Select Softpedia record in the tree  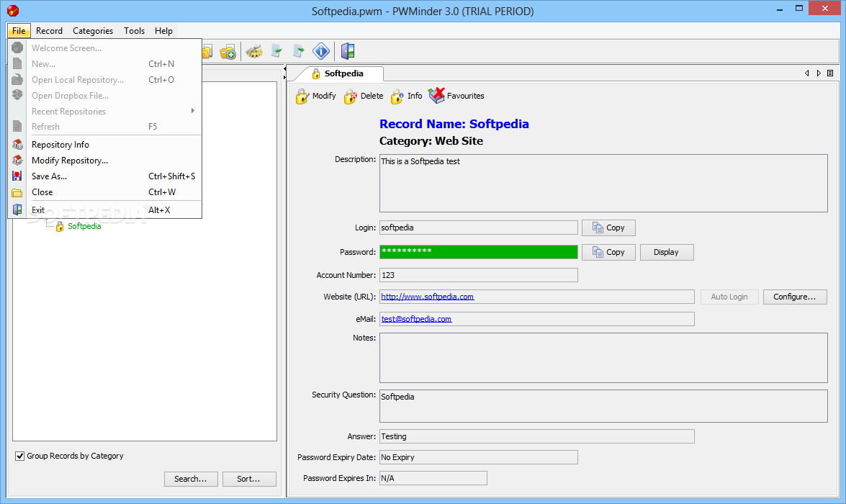(x=84, y=226)
